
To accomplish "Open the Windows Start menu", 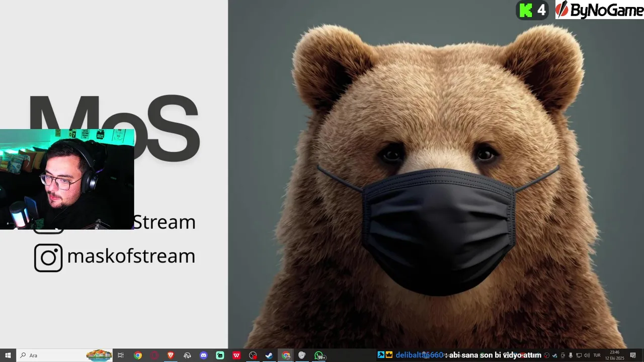I will coord(8,355).
